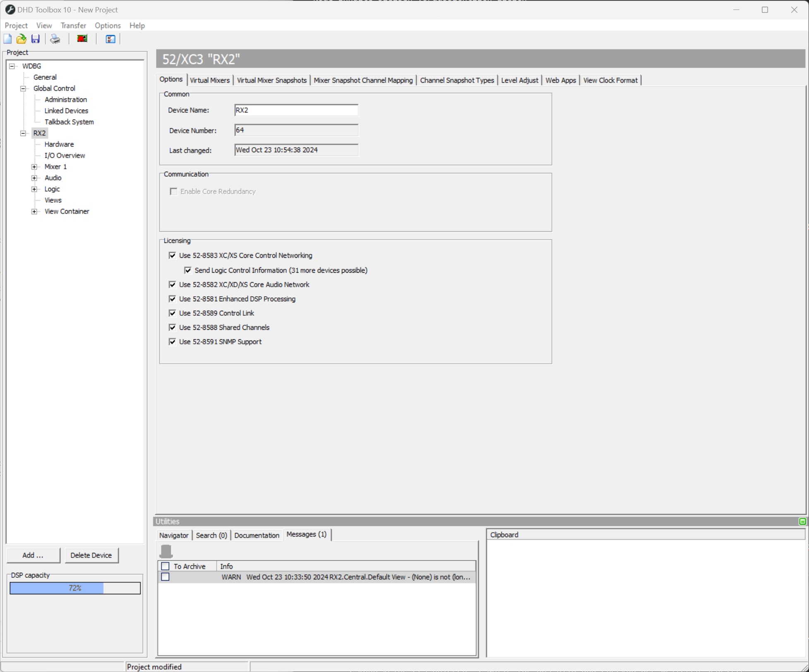The width and height of the screenshot is (809, 672).
Task: Open the Transfer menu
Action: click(x=73, y=25)
